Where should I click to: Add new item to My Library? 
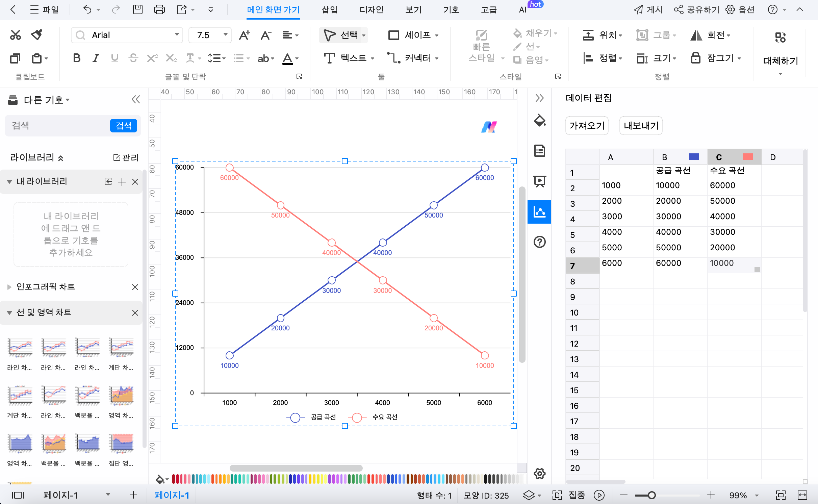pos(122,182)
